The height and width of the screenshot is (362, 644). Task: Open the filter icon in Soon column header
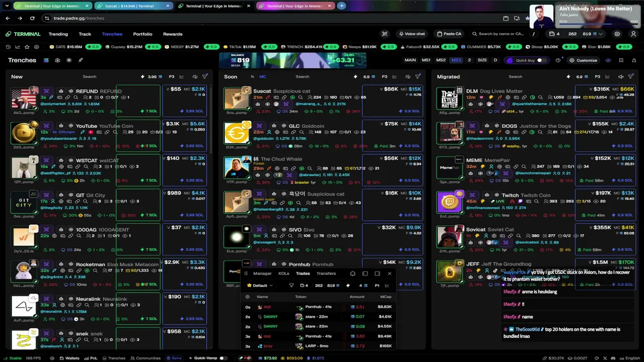coord(418,77)
